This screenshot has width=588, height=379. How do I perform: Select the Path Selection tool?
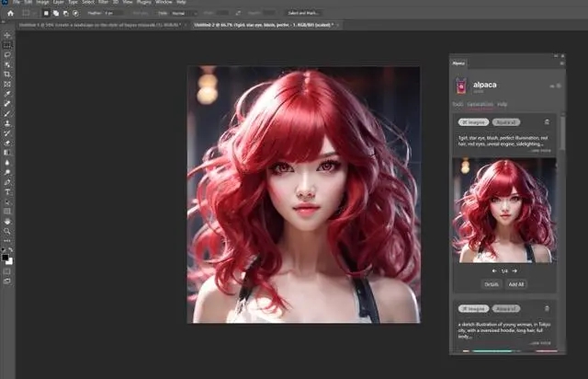pos(7,201)
